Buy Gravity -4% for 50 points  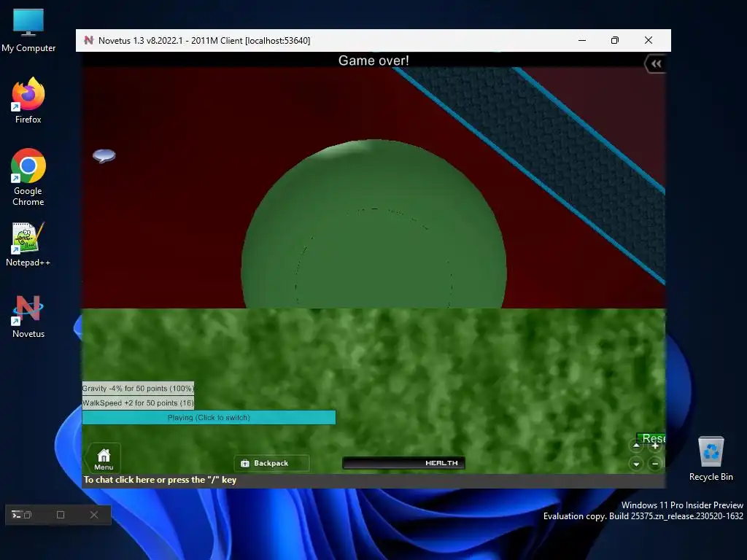[138, 389]
